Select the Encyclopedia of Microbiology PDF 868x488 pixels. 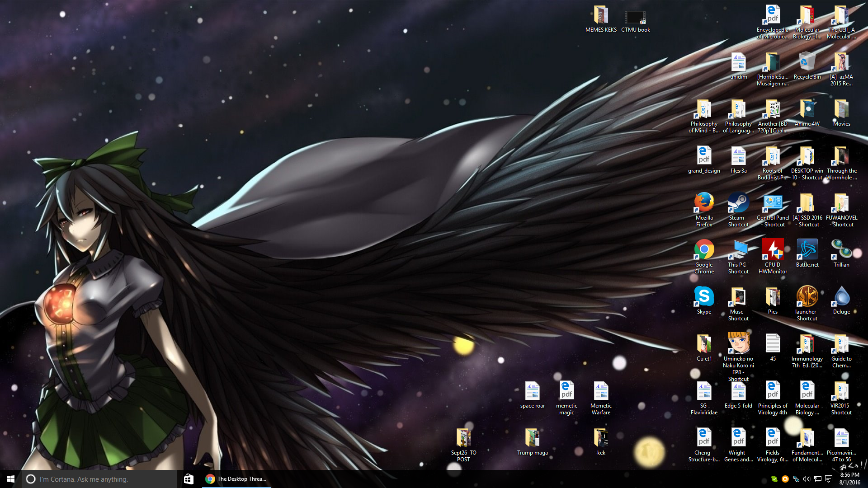tap(773, 22)
